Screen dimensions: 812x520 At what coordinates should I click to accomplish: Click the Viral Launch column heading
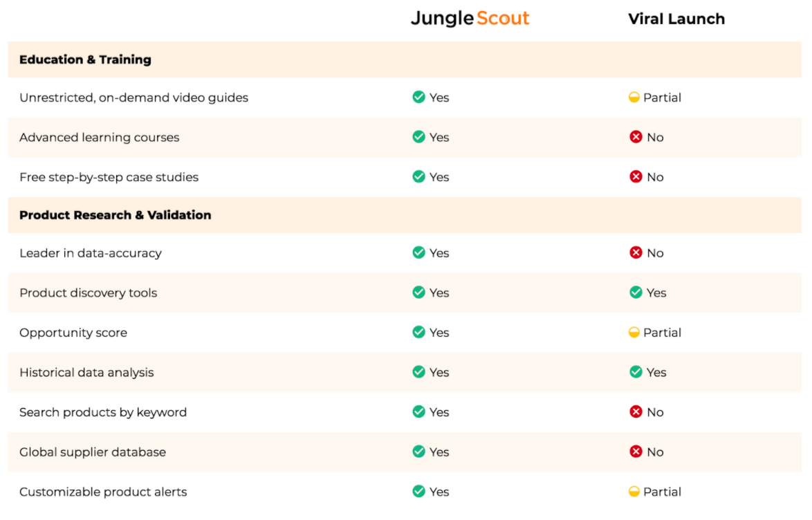[676, 19]
